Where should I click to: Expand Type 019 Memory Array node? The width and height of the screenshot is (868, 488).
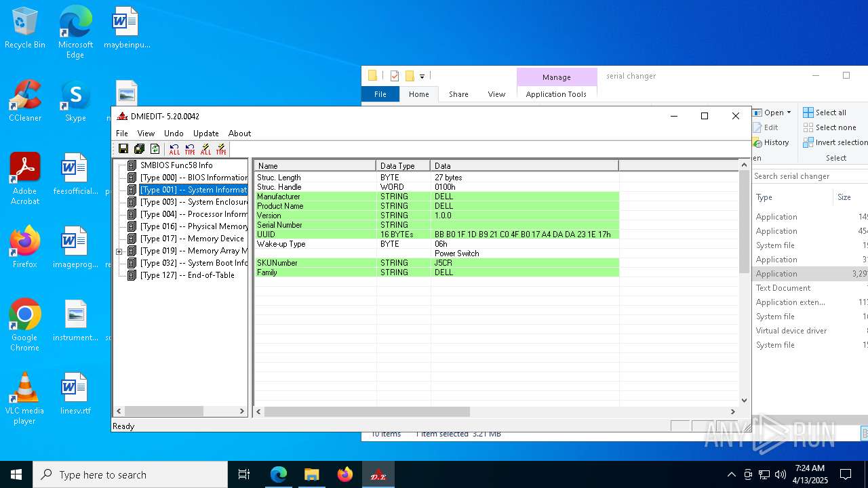(119, 251)
